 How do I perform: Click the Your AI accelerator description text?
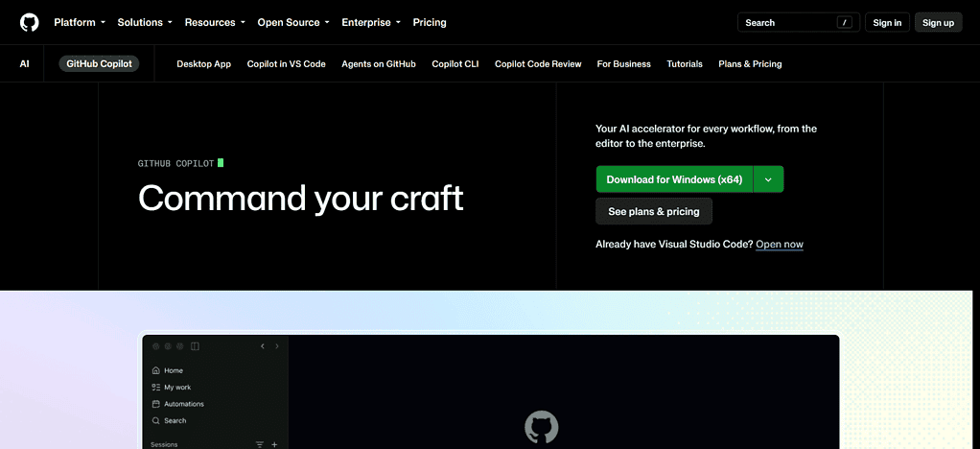point(707,135)
